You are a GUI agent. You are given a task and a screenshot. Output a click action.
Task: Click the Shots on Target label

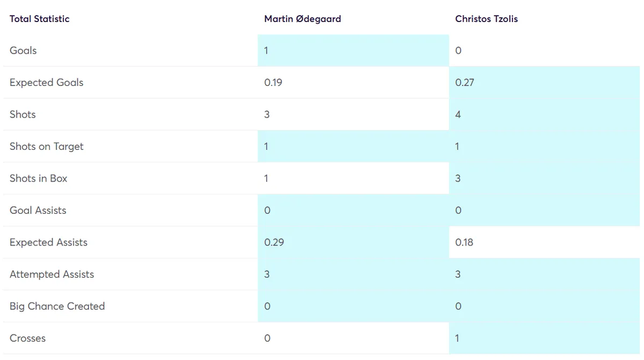[x=47, y=147]
